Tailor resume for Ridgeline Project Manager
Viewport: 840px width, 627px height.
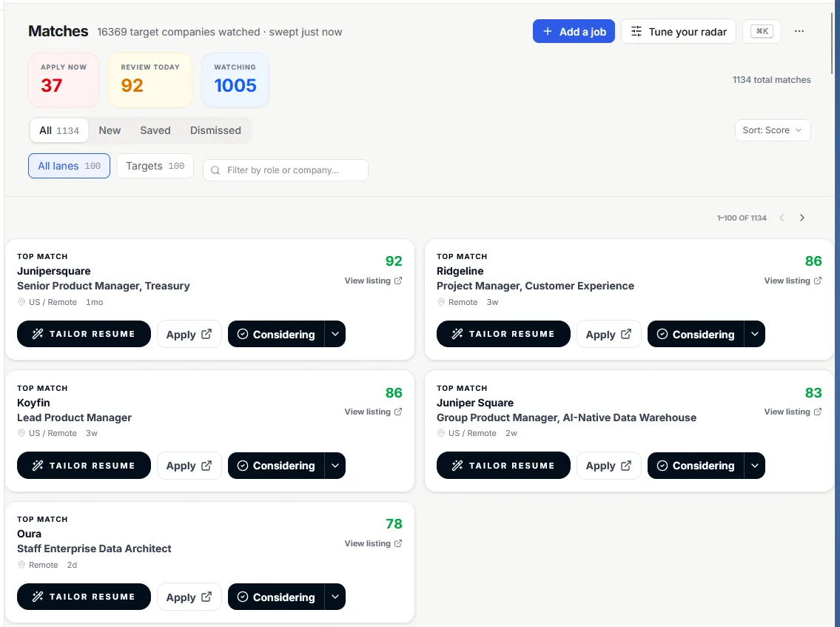tap(503, 334)
